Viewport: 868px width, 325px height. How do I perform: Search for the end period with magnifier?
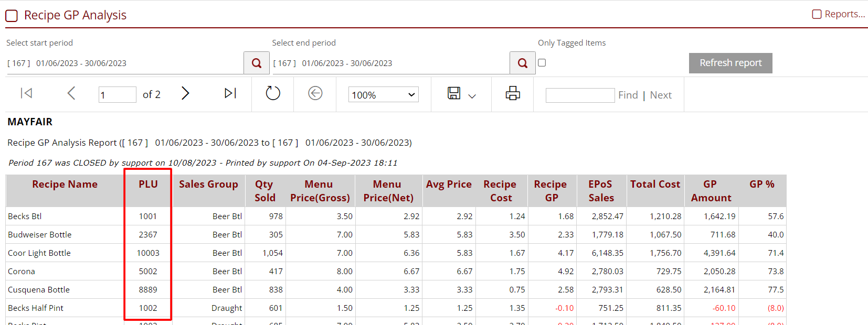click(522, 63)
